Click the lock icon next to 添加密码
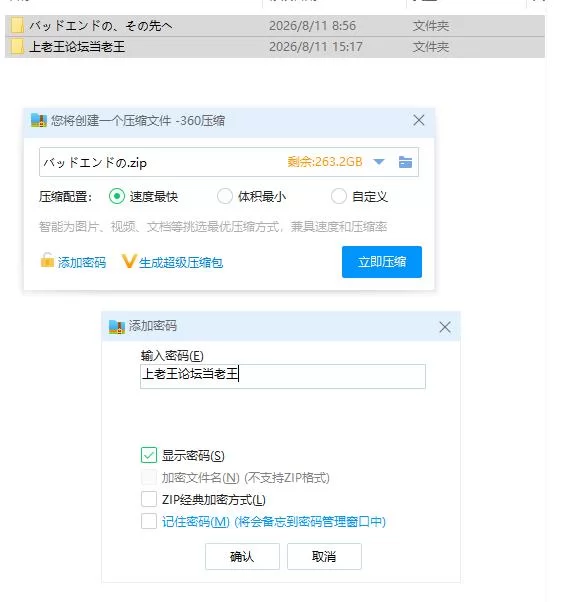Screen dimensions: 579x602 [x=47, y=260]
